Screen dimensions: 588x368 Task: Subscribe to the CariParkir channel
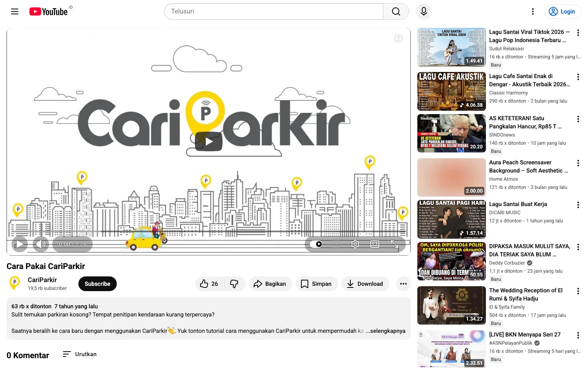[x=98, y=284]
